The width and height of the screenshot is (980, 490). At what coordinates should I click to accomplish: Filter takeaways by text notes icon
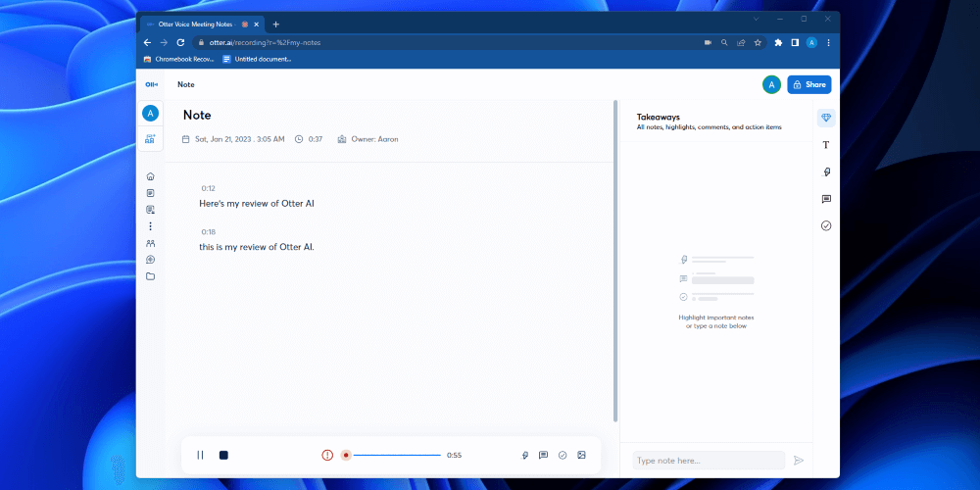point(826,145)
